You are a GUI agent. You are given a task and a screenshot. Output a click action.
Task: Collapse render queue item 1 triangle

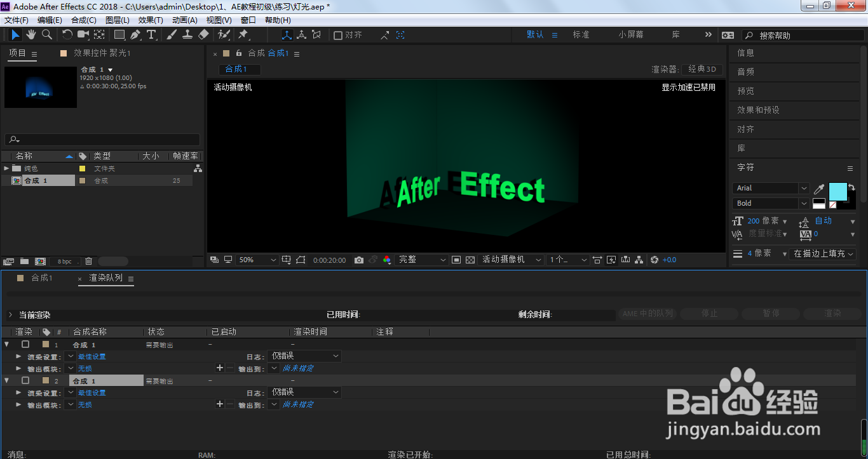pos(7,344)
